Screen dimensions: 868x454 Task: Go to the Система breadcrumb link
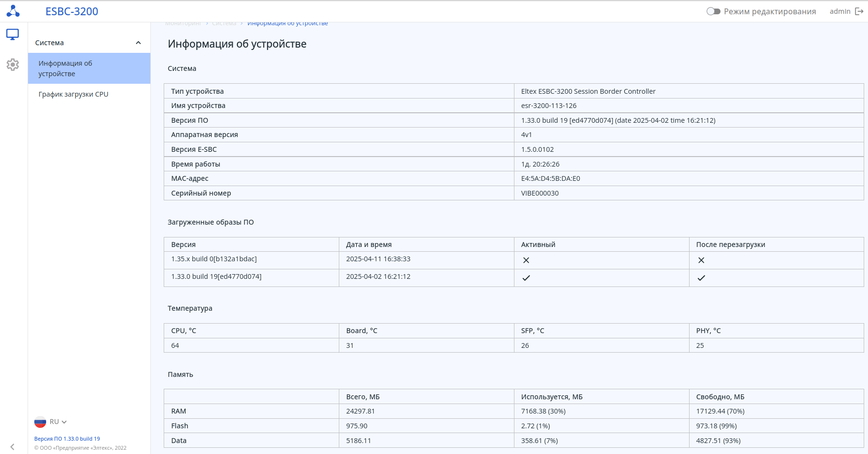tap(224, 23)
